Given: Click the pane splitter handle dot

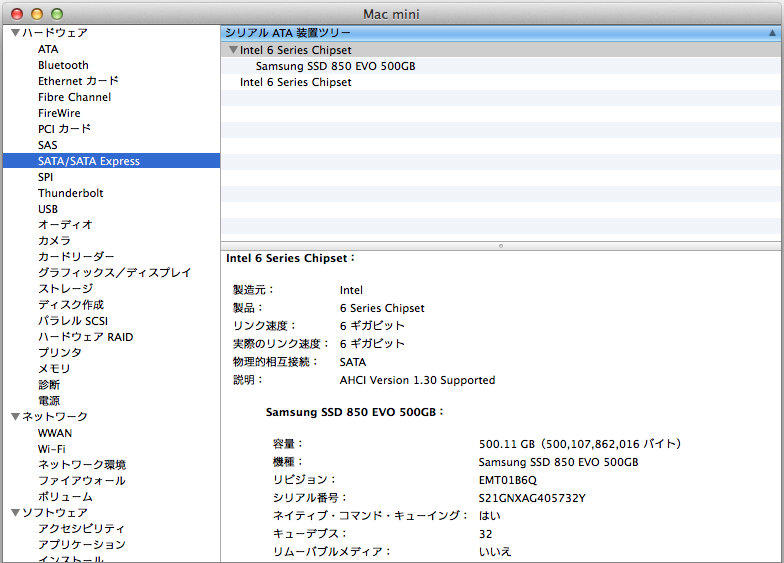Looking at the screenshot, I should click(500, 246).
